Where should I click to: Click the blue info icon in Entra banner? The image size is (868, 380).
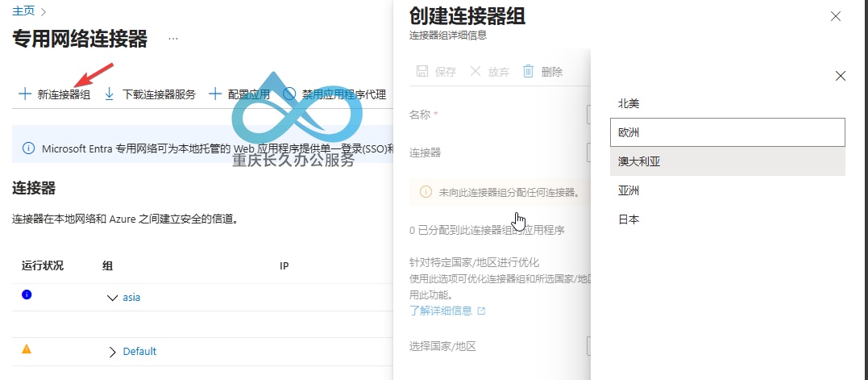pos(28,148)
